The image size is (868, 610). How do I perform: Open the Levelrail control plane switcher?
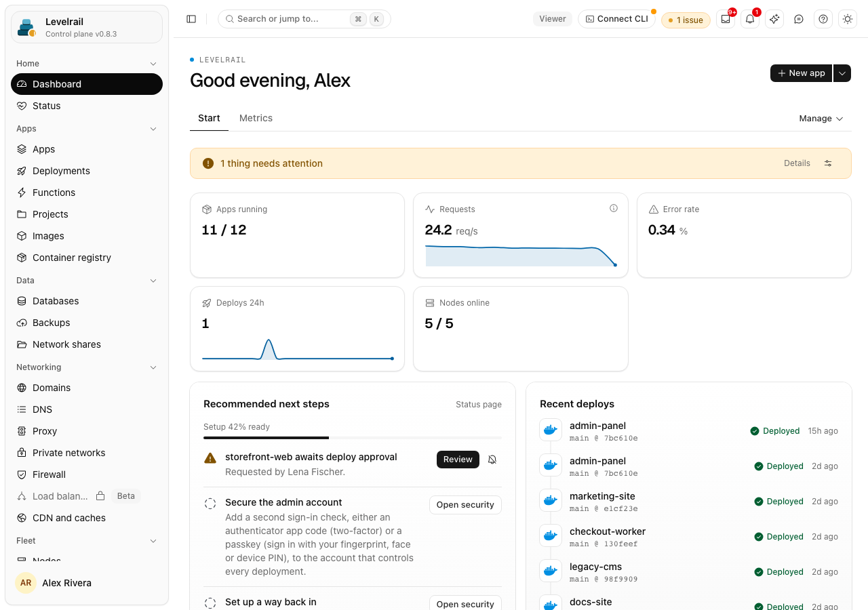(87, 27)
